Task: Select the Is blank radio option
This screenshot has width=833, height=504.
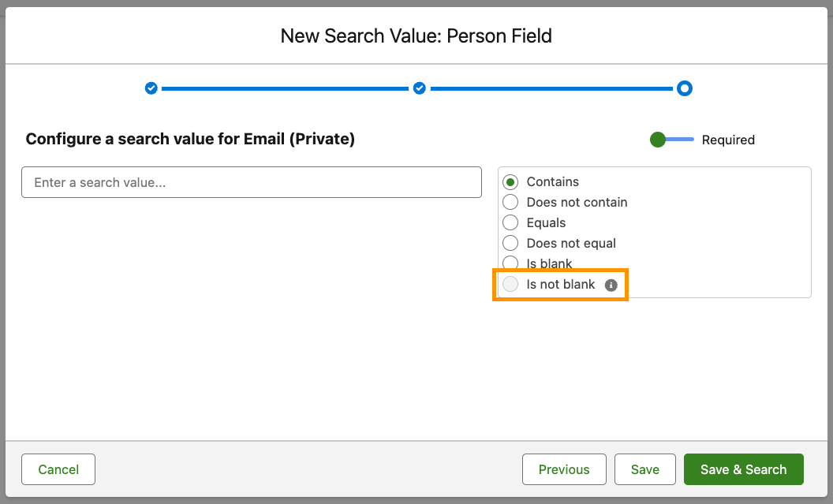Action: point(510,264)
